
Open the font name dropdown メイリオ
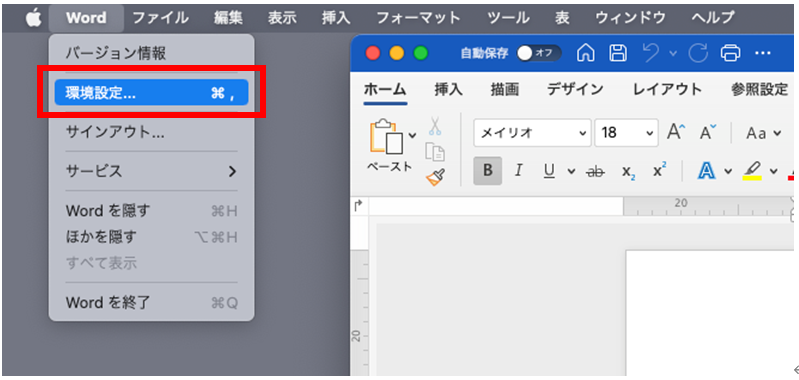pos(582,133)
